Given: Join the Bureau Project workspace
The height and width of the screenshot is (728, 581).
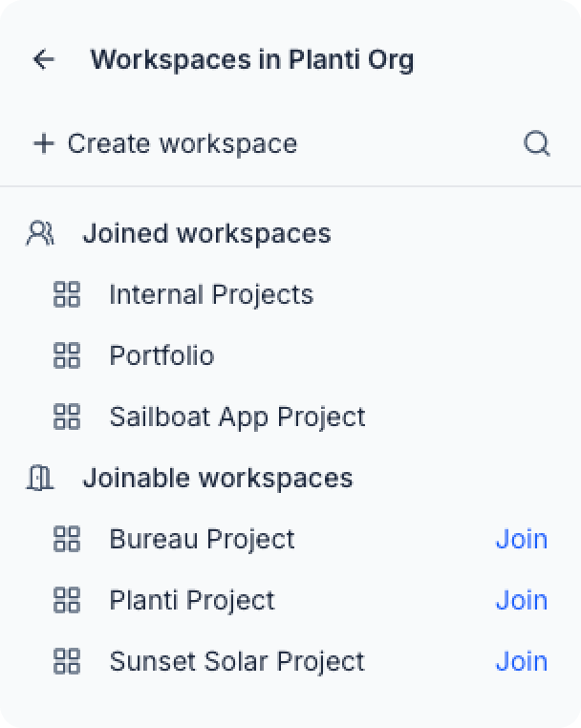Looking at the screenshot, I should [521, 540].
